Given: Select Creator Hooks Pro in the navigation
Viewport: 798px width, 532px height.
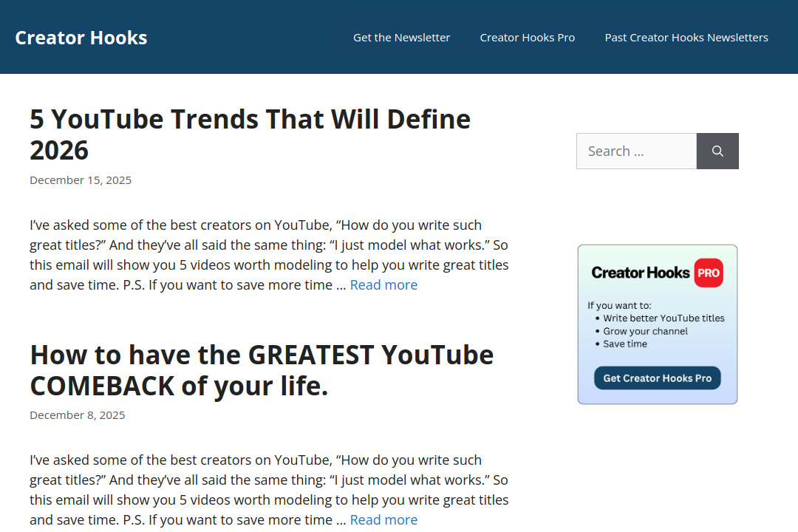Looking at the screenshot, I should pyautogui.click(x=527, y=37).
